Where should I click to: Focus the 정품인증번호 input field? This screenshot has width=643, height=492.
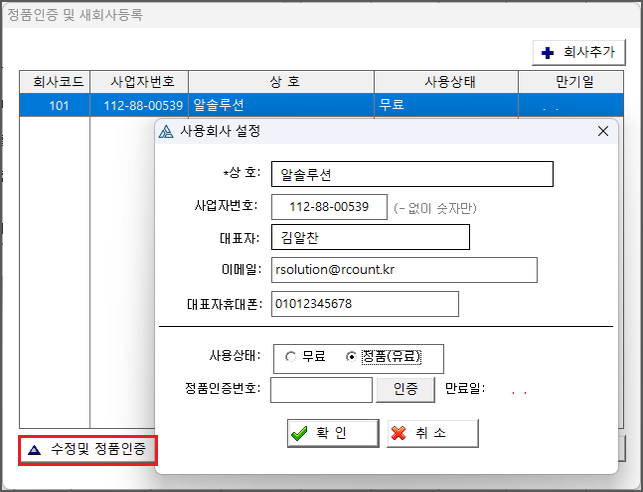[x=322, y=390]
